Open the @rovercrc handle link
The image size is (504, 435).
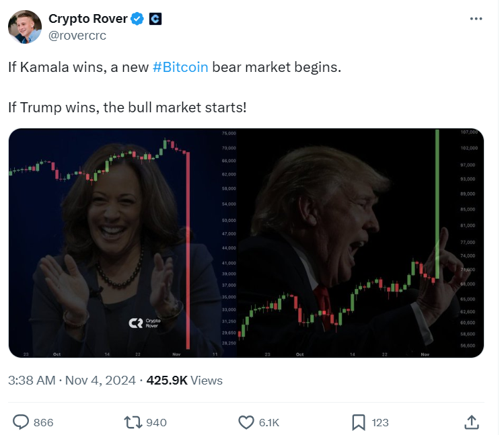77,35
